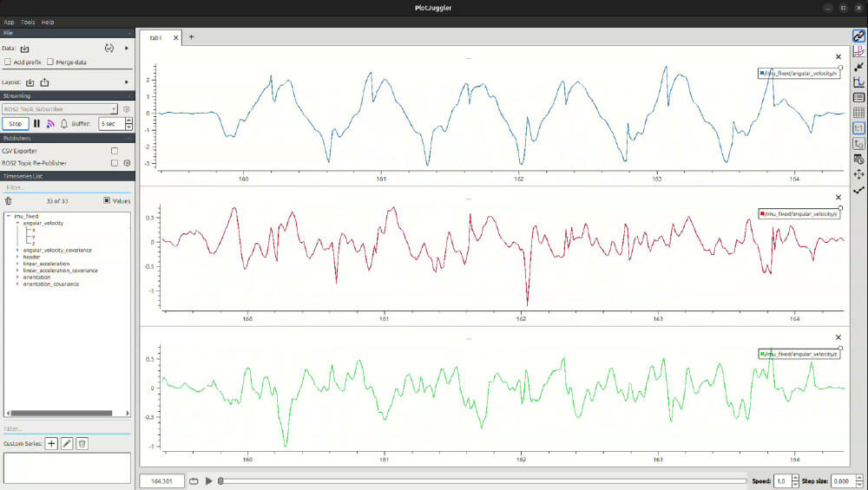
Task: Enable the Merge data checkbox
Action: click(x=49, y=62)
